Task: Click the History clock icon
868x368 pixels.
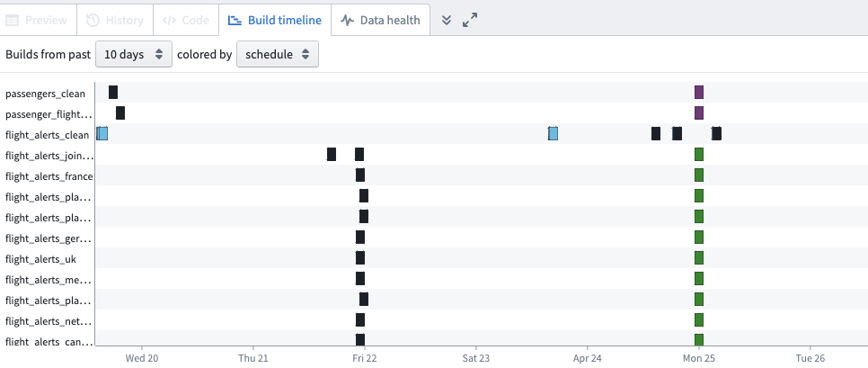Action: click(x=93, y=21)
